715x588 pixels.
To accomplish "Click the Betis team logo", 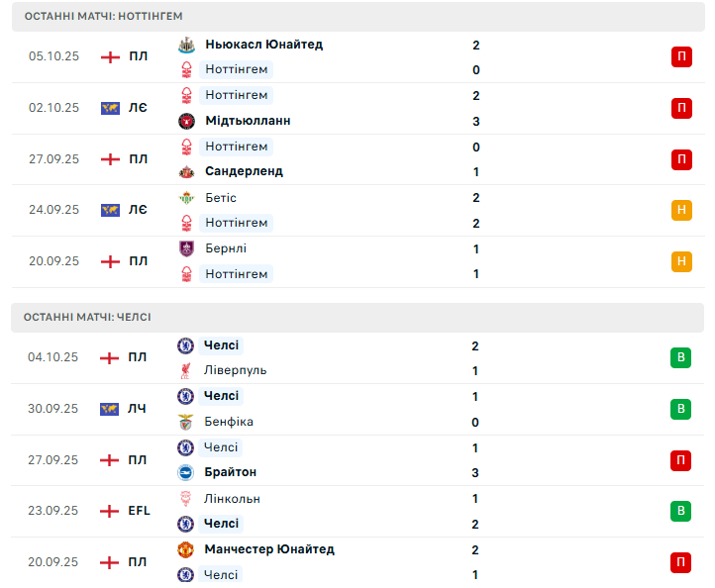I will (x=185, y=198).
